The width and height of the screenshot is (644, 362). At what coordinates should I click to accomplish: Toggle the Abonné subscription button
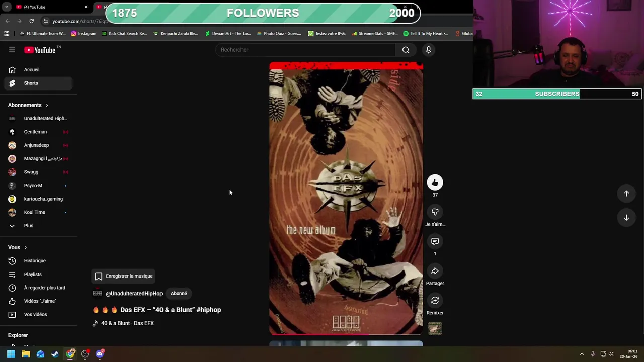[179, 294]
